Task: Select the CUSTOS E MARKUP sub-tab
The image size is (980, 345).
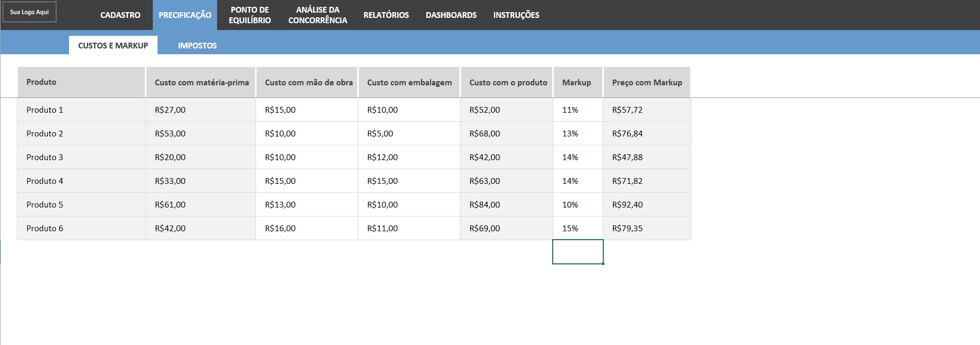Action: click(113, 45)
